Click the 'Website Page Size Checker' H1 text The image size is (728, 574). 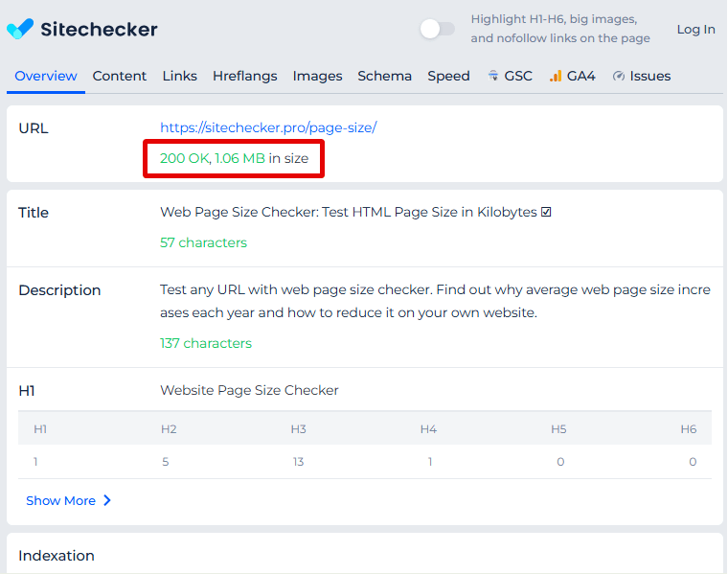tap(249, 390)
